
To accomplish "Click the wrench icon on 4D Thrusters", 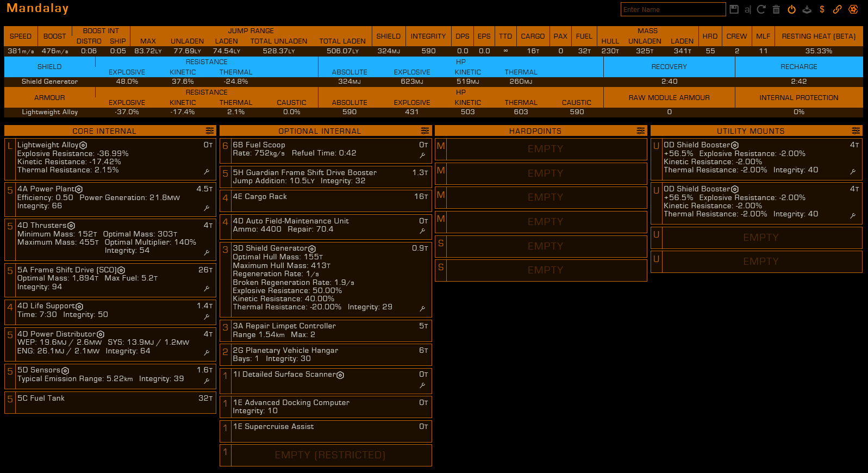I will (207, 253).
